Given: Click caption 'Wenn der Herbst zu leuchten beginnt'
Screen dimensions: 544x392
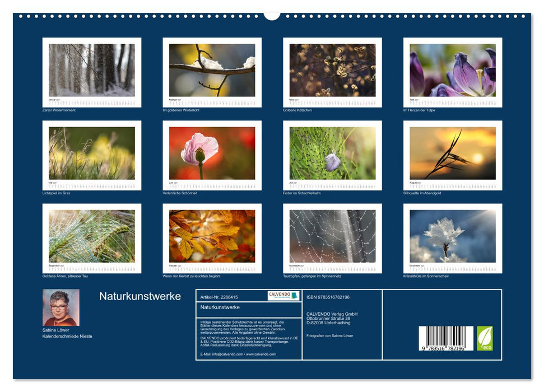Looking at the screenshot, I should [x=192, y=276].
